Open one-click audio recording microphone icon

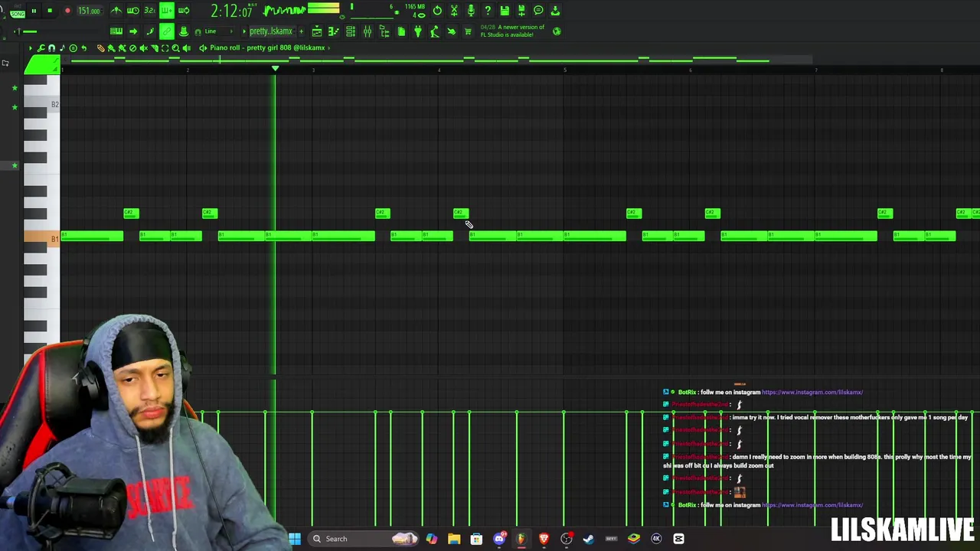coord(471,10)
